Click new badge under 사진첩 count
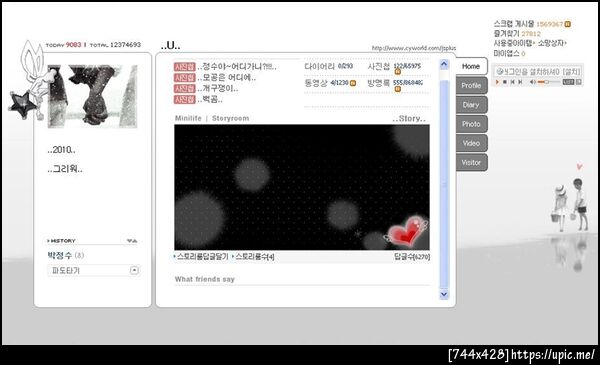 click(398, 72)
